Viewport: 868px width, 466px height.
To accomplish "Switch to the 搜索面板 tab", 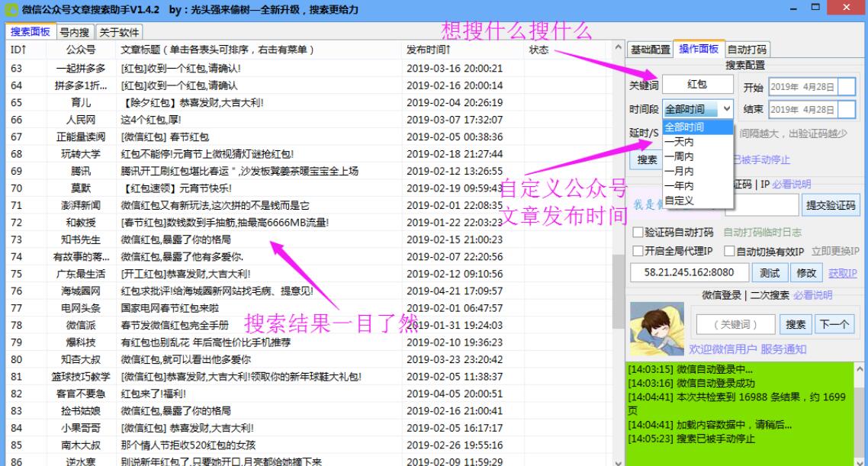I will pyautogui.click(x=31, y=32).
